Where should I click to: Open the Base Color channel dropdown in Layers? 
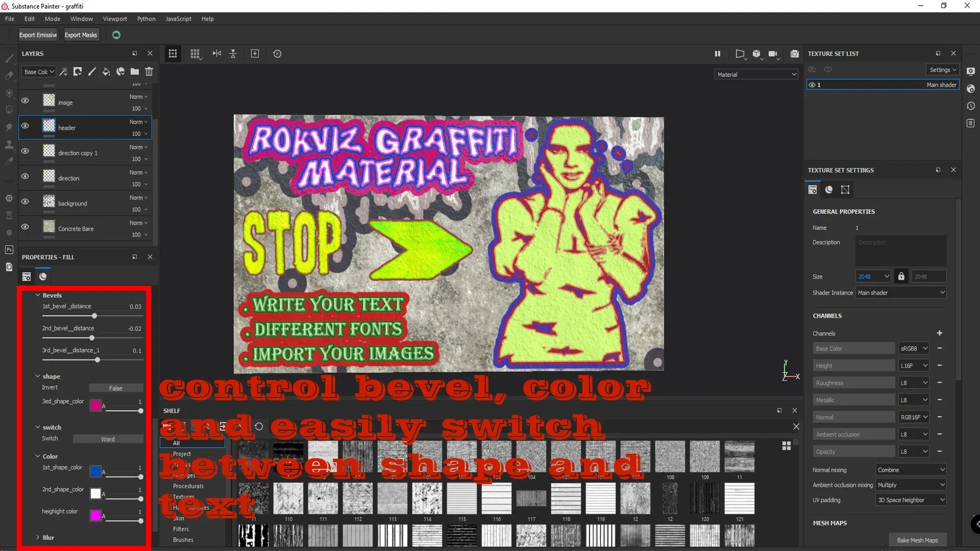pos(39,72)
